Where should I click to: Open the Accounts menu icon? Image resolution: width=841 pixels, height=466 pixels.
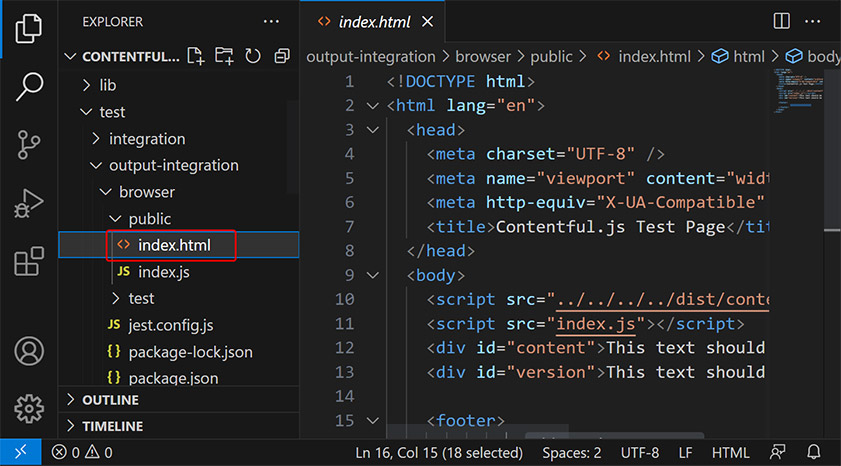tap(29, 351)
